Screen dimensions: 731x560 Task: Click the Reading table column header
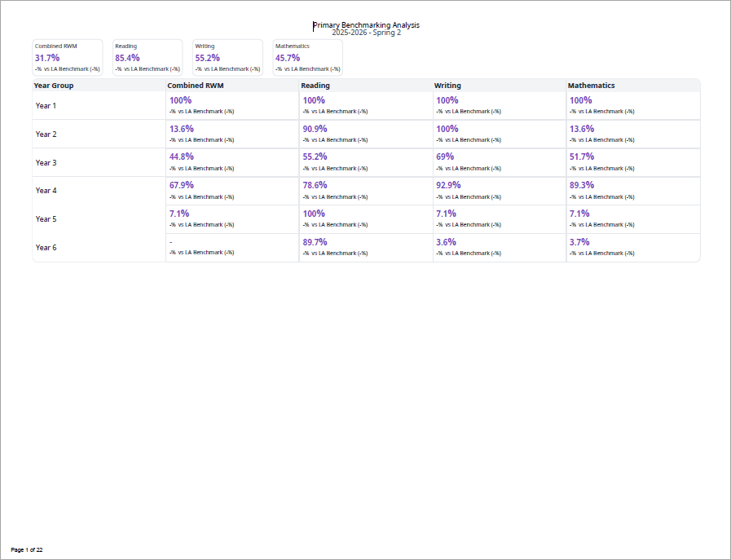[315, 86]
